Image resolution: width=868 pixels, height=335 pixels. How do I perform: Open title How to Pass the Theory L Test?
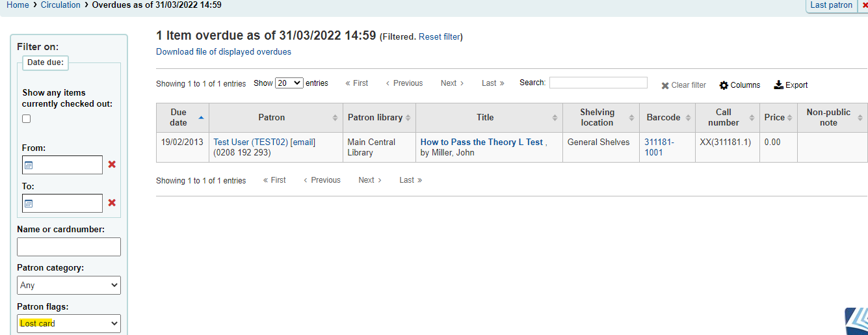click(482, 142)
